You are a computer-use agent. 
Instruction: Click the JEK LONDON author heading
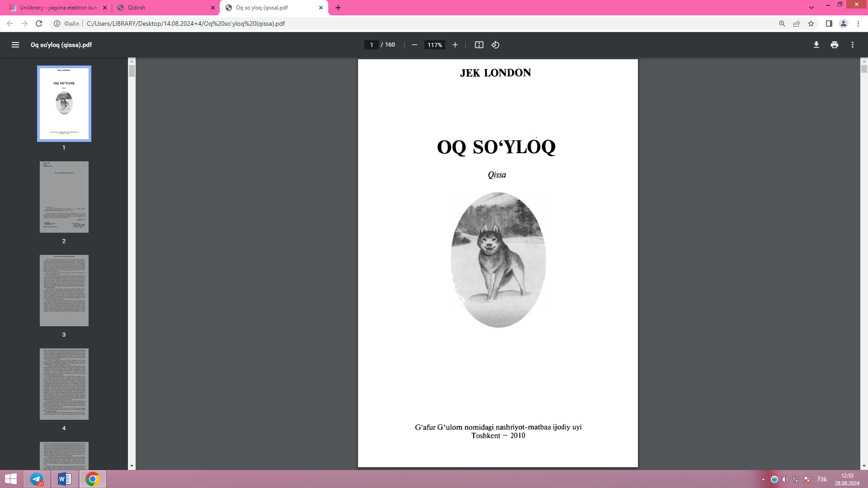[x=495, y=73]
